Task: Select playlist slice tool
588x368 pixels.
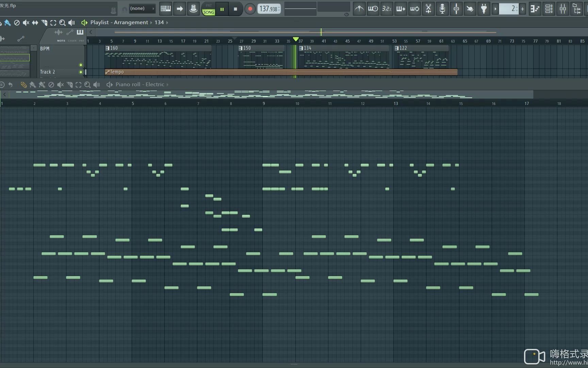Action: coord(44,22)
